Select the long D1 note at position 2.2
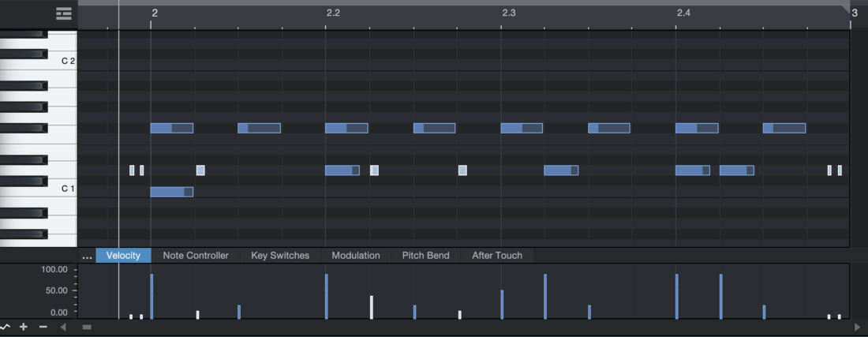 pyautogui.click(x=342, y=170)
